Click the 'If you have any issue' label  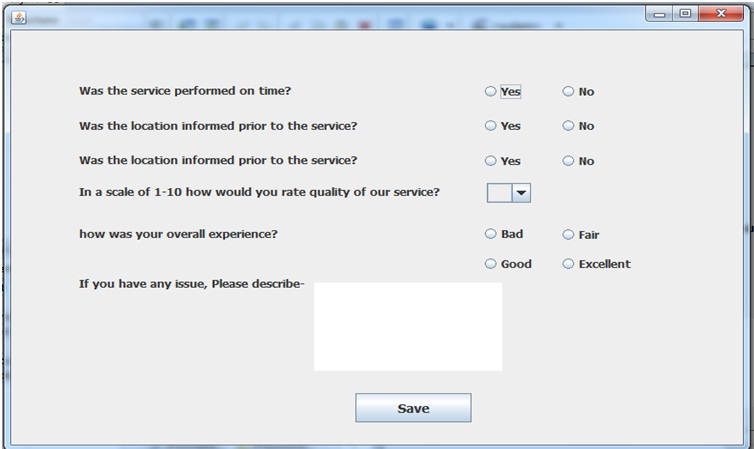coord(191,284)
